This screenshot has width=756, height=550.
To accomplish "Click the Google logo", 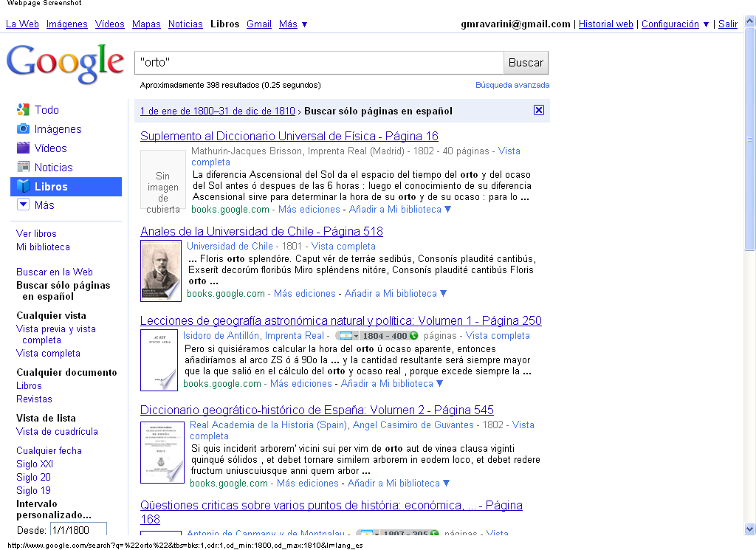I will [x=65, y=63].
